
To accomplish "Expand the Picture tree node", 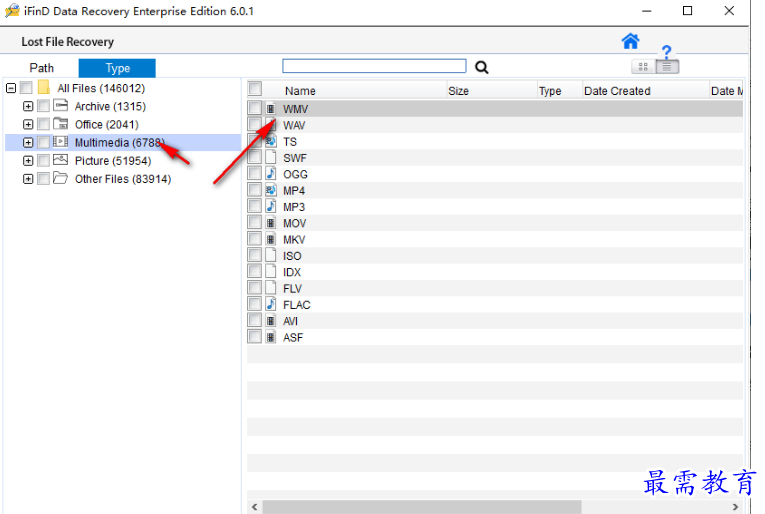I will [x=28, y=160].
